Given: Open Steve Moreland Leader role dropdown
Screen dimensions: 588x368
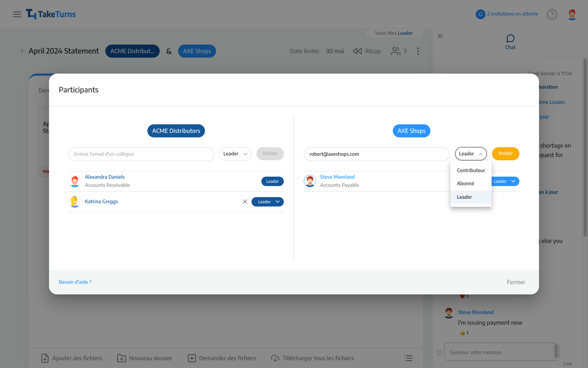Looking at the screenshot, I should tap(505, 181).
